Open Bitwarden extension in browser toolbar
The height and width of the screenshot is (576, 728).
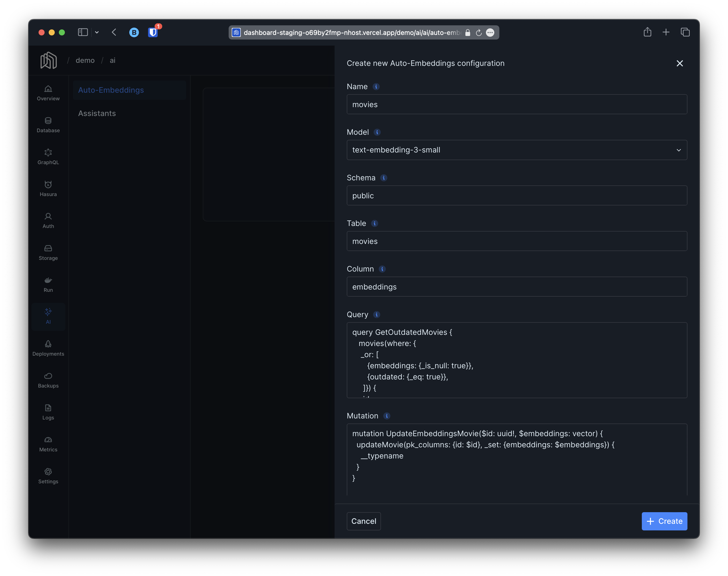[153, 32]
